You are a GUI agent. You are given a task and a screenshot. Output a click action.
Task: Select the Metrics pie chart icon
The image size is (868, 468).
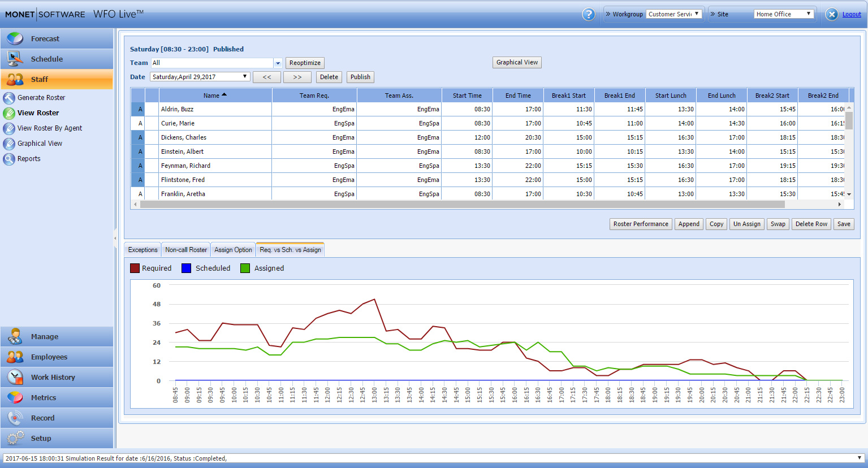pos(15,397)
